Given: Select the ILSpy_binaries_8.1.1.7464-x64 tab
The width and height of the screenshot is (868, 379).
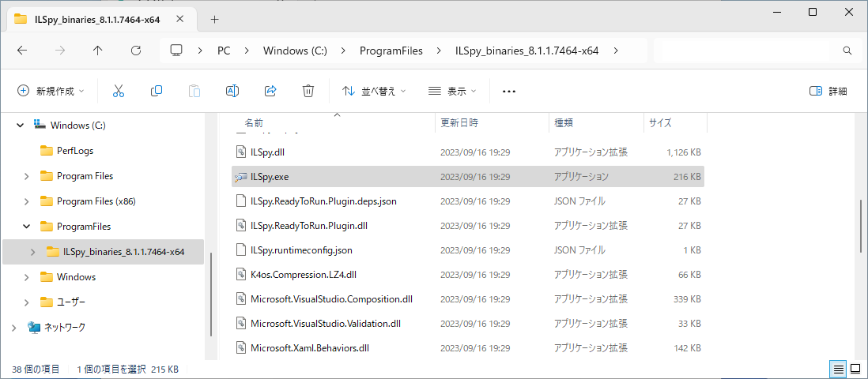Looking at the screenshot, I should click(x=101, y=20).
